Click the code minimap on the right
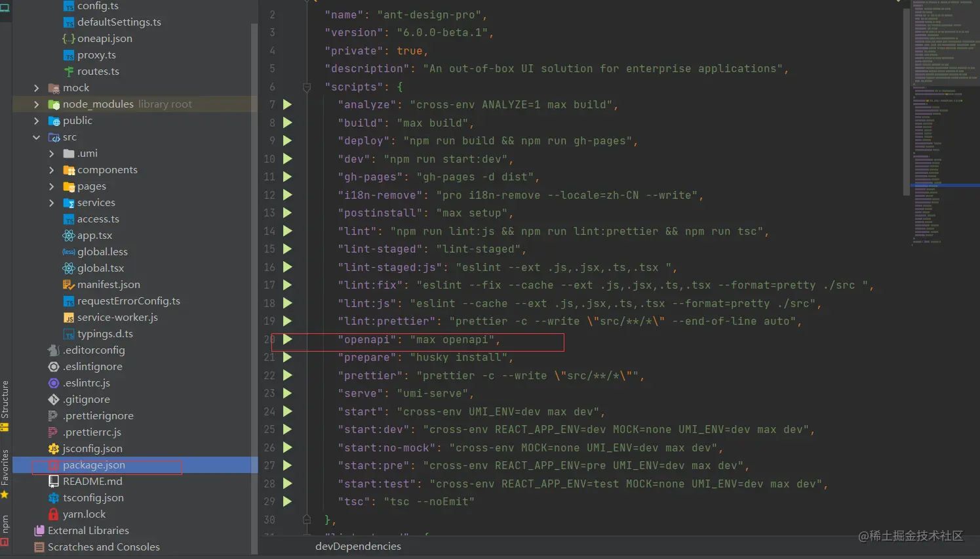Image resolution: width=980 pixels, height=559 pixels. (944, 125)
